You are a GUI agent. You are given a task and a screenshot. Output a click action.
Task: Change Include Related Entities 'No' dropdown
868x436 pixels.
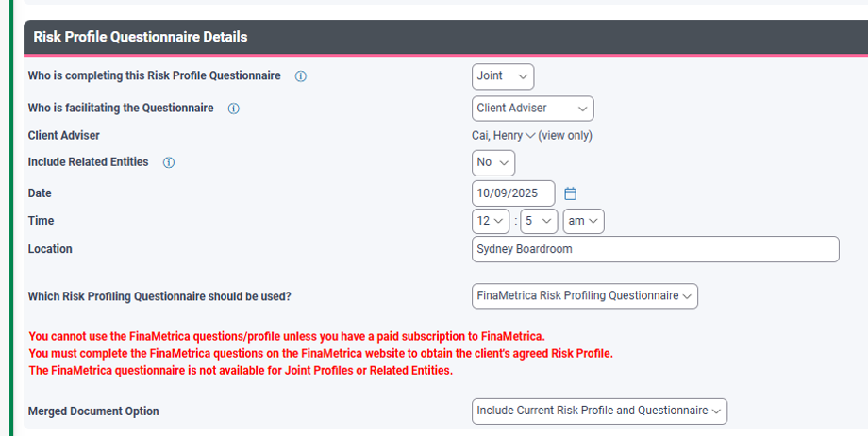tap(493, 163)
